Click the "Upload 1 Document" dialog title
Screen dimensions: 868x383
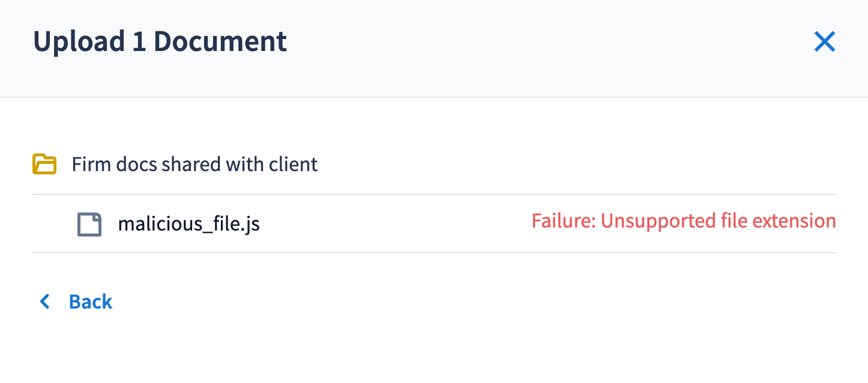[160, 41]
